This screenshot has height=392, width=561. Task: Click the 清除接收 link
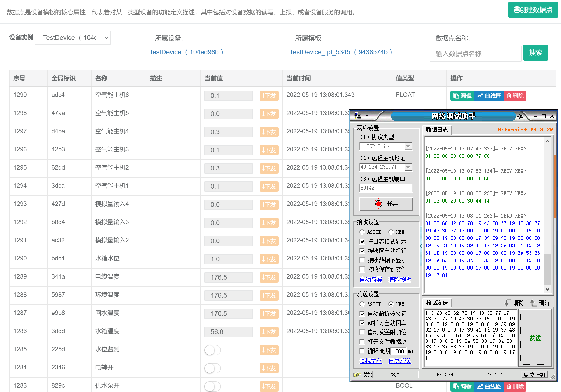coord(399,279)
